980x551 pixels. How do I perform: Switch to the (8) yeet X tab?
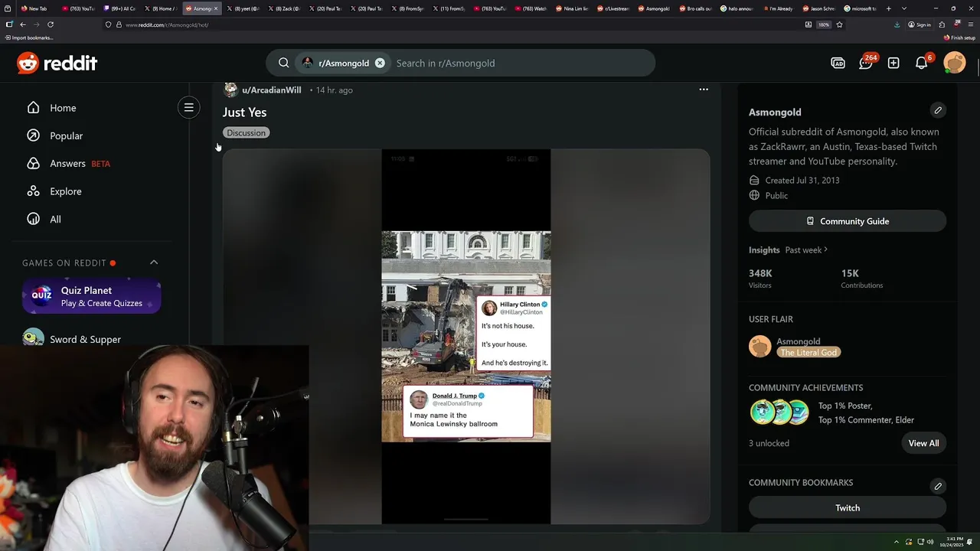click(244, 8)
